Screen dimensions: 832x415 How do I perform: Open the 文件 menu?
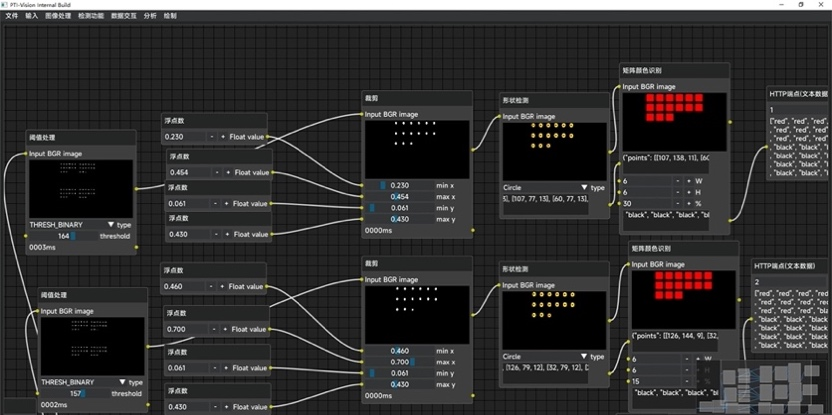click(11, 16)
